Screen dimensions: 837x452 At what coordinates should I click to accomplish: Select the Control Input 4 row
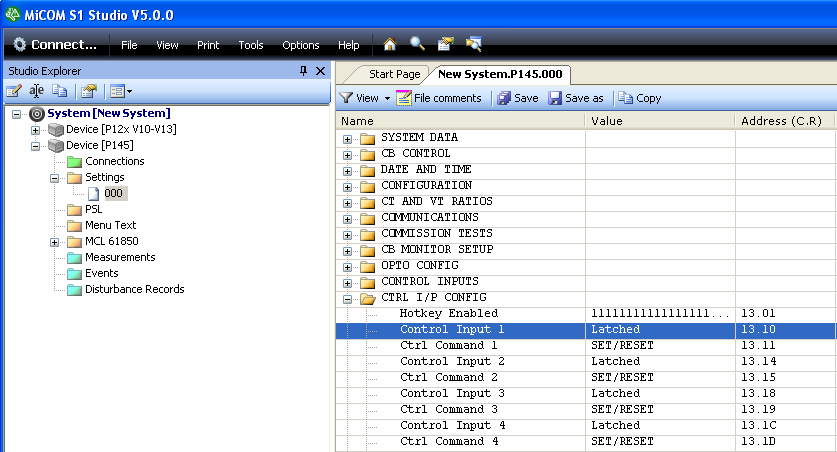click(x=585, y=425)
